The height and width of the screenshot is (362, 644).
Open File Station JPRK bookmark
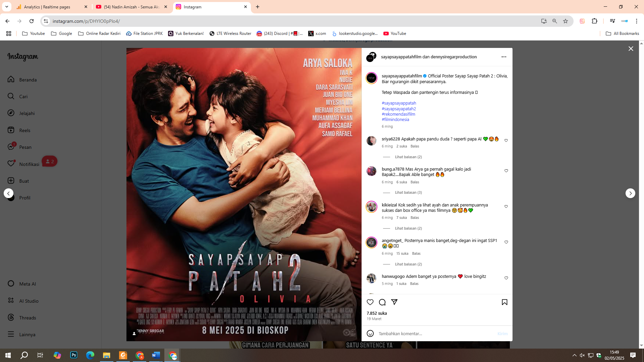[145, 34]
